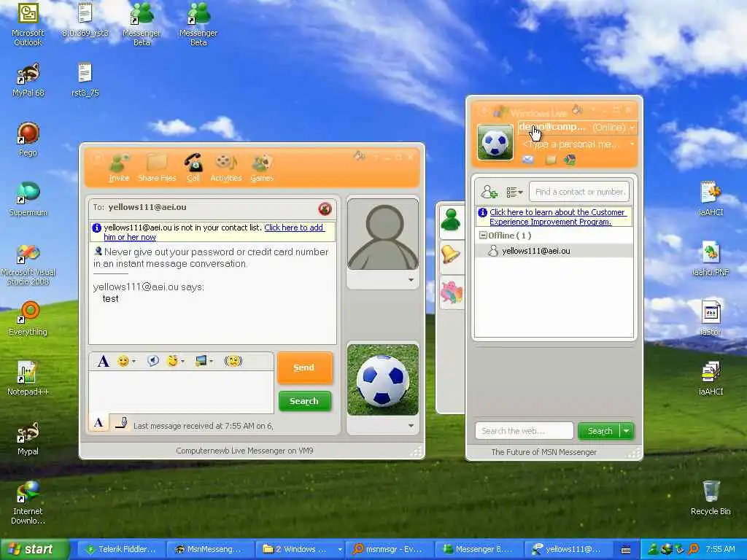Click the green Search button in conversation

[304, 401]
